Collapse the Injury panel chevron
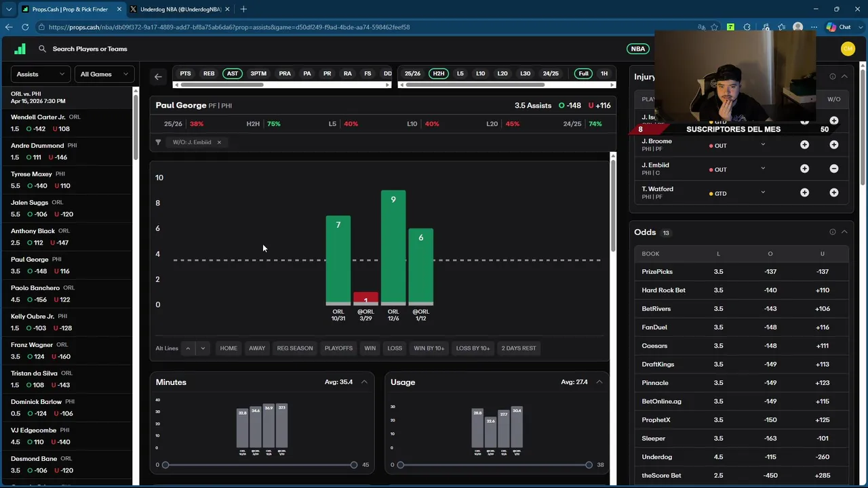The image size is (868, 488). coord(844,77)
